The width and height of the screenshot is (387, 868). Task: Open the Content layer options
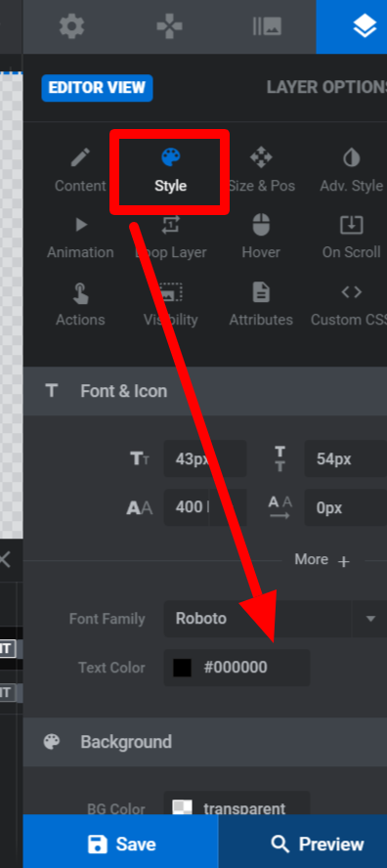coord(80,169)
